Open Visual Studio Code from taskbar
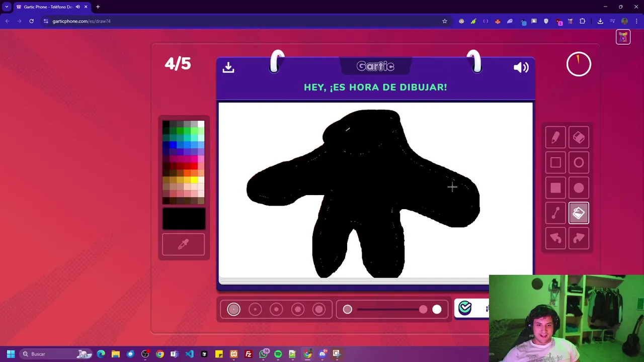644x362 pixels. (x=190, y=354)
